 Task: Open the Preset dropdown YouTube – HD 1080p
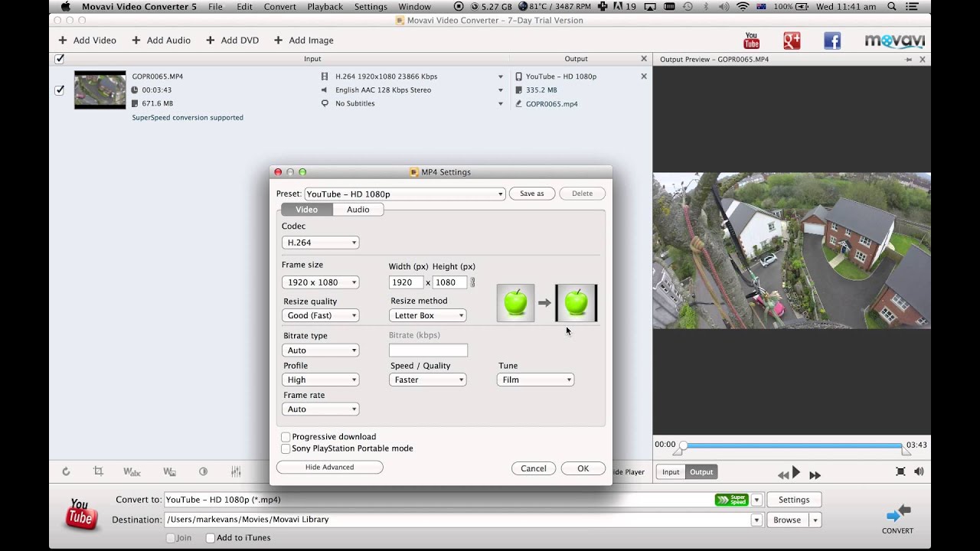[x=405, y=194]
